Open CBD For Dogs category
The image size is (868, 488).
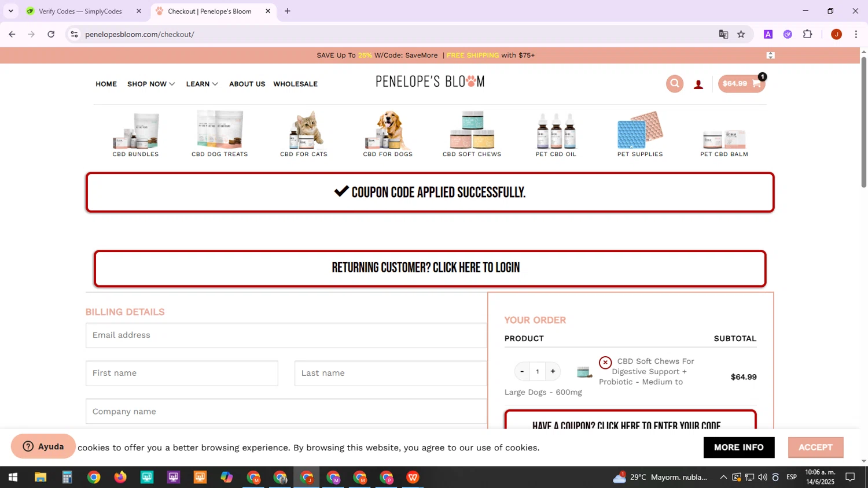[388, 134]
